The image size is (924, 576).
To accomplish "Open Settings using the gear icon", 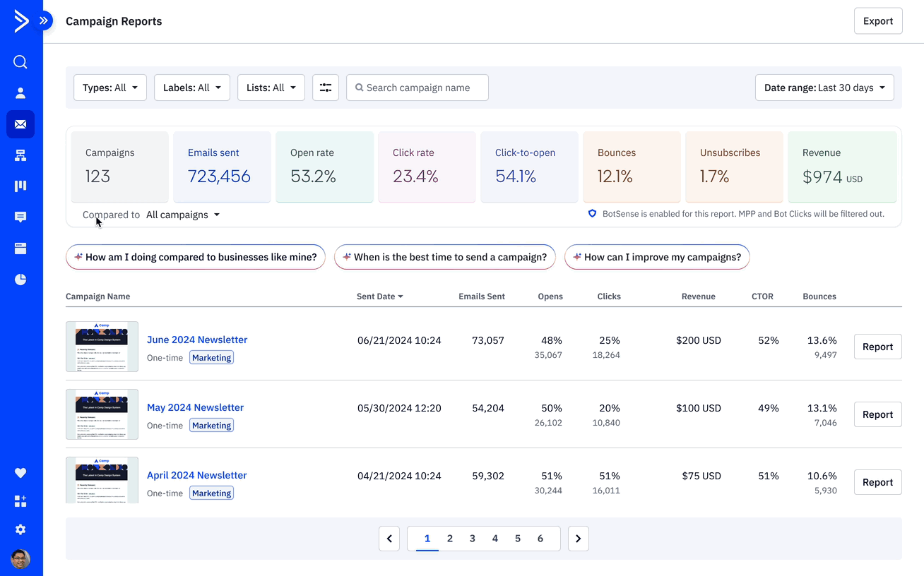I will (x=20, y=529).
